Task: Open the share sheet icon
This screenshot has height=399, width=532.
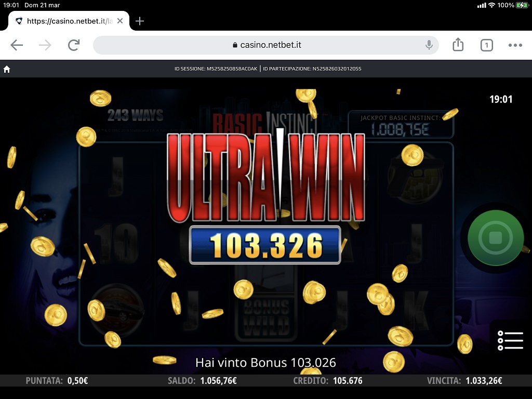Action: tap(458, 45)
